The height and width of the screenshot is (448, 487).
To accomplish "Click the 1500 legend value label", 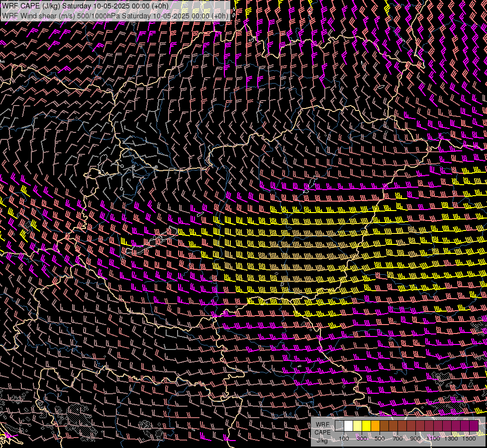I will point(469,439).
